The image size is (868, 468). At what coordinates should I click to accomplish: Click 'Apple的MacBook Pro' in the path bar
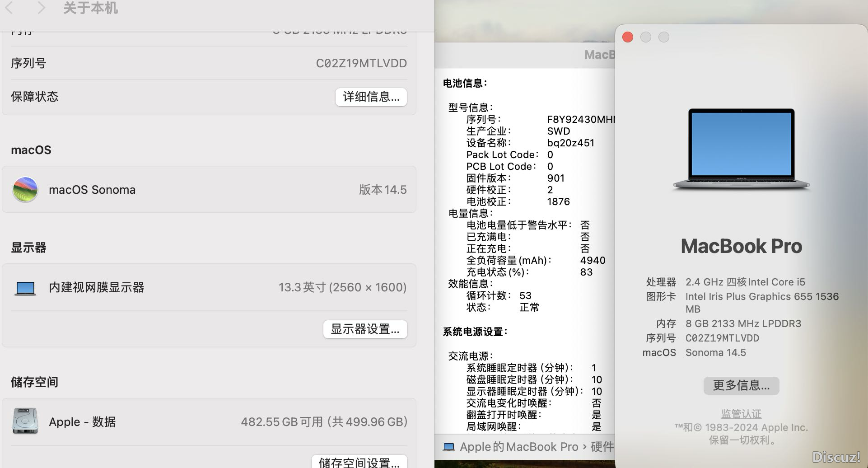click(x=519, y=447)
